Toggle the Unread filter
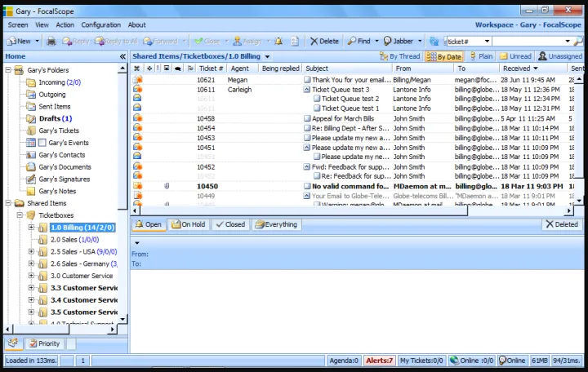 (x=515, y=56)
